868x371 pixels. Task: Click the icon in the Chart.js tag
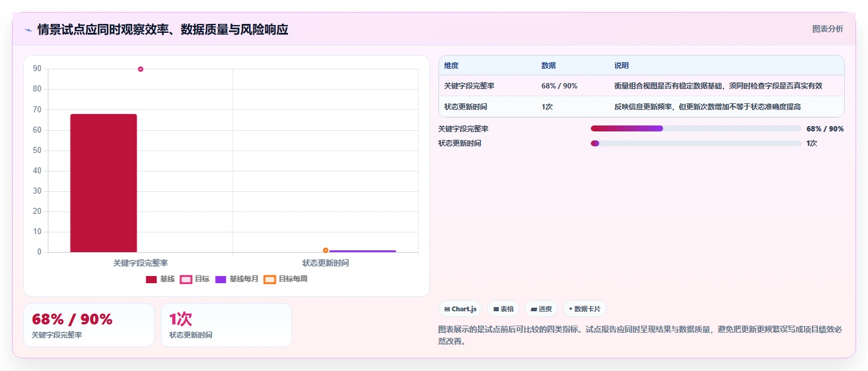[447, 309]
